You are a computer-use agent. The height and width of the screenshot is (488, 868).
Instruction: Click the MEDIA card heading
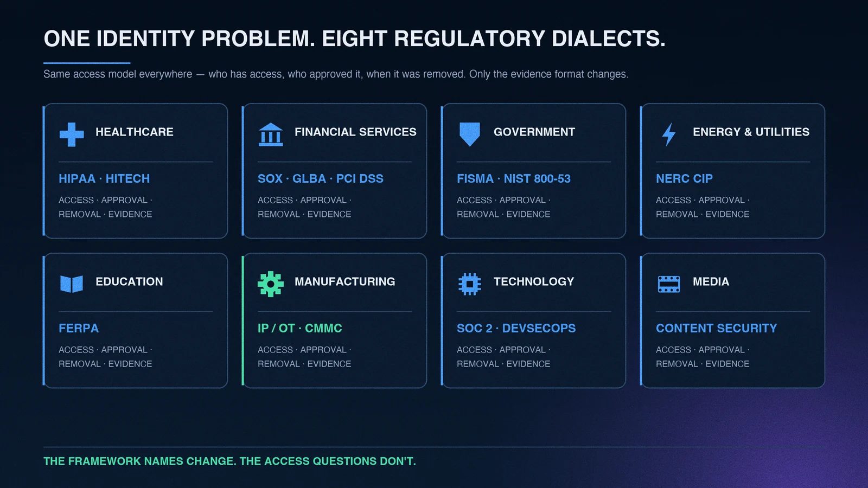[x=711, y=281]
